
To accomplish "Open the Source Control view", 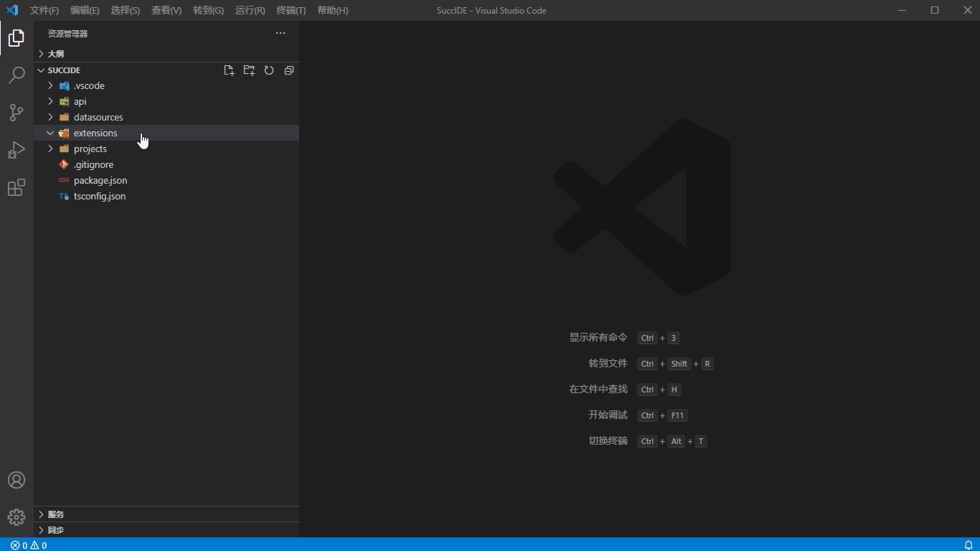I will click(x=17, y=113).
